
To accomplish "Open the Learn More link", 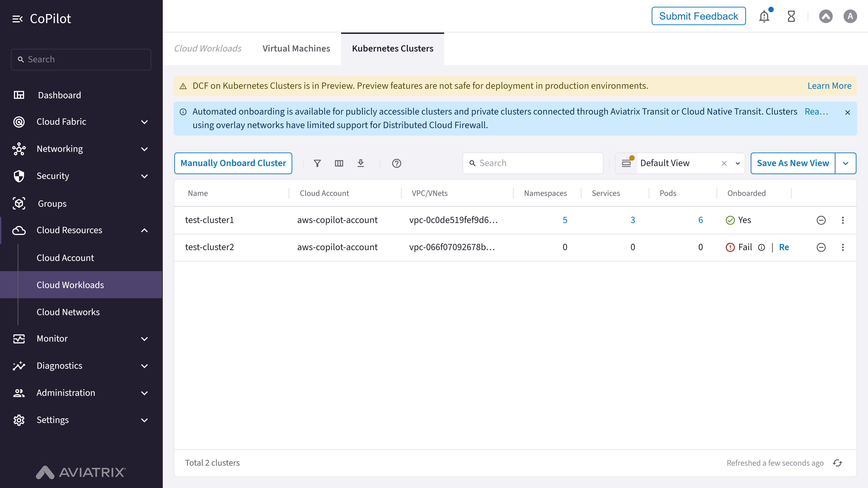I will [829, 86].
